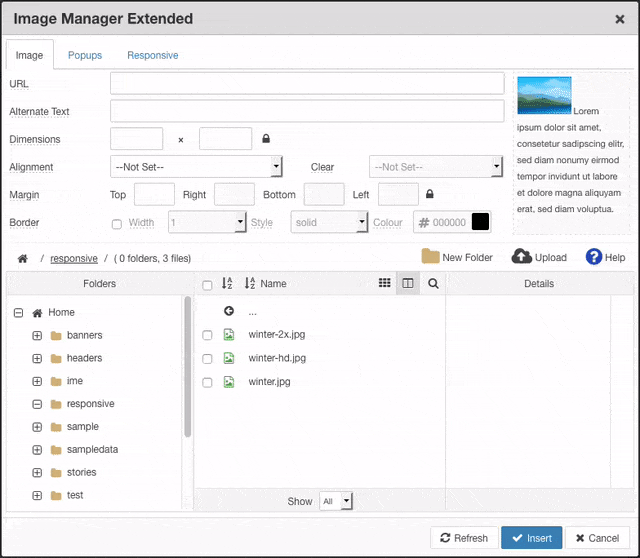Click into the URL input field

[307, 83]
